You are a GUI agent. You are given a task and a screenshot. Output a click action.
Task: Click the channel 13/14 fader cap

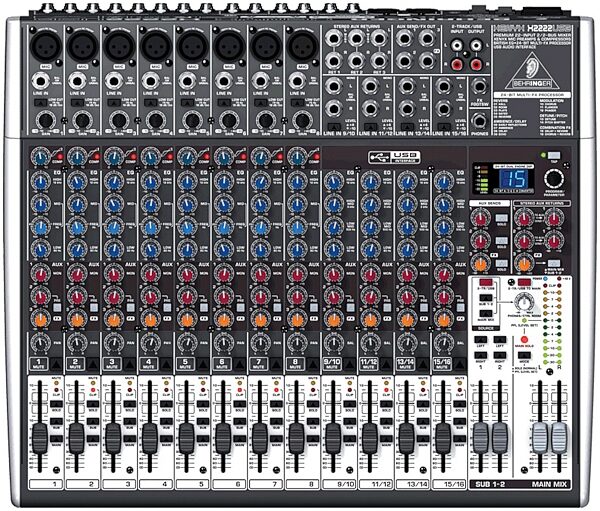point(406,438)
